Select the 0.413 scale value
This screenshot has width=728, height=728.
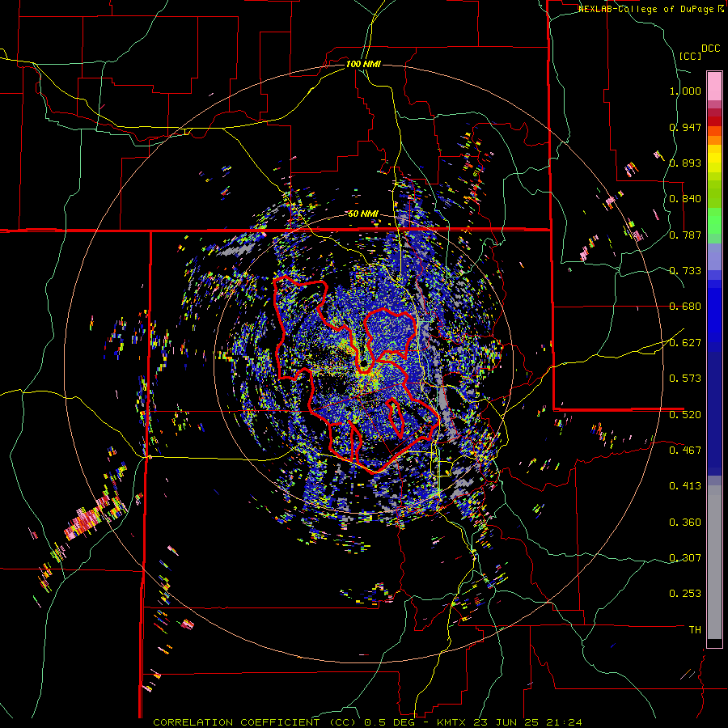tap(685, 486)
